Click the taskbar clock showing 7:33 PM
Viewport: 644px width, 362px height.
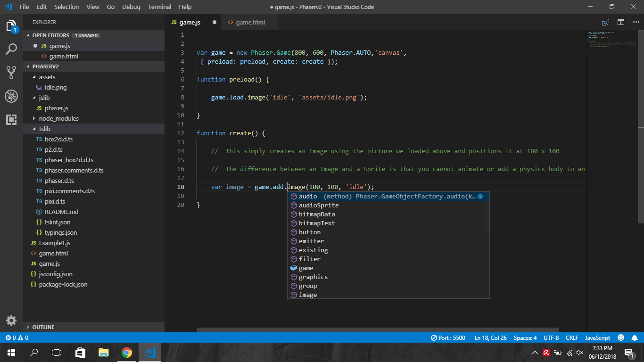[x=602, y=352]
